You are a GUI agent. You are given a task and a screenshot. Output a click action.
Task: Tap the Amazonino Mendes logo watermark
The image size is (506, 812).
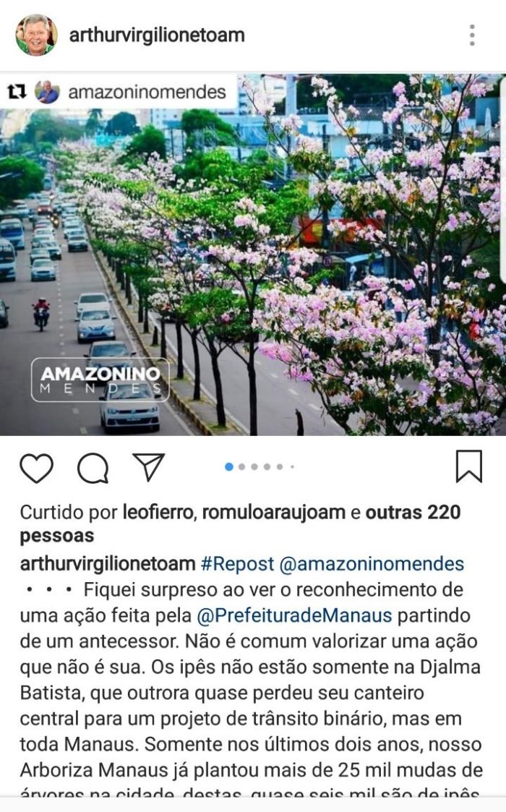click(x=100, y=380)
